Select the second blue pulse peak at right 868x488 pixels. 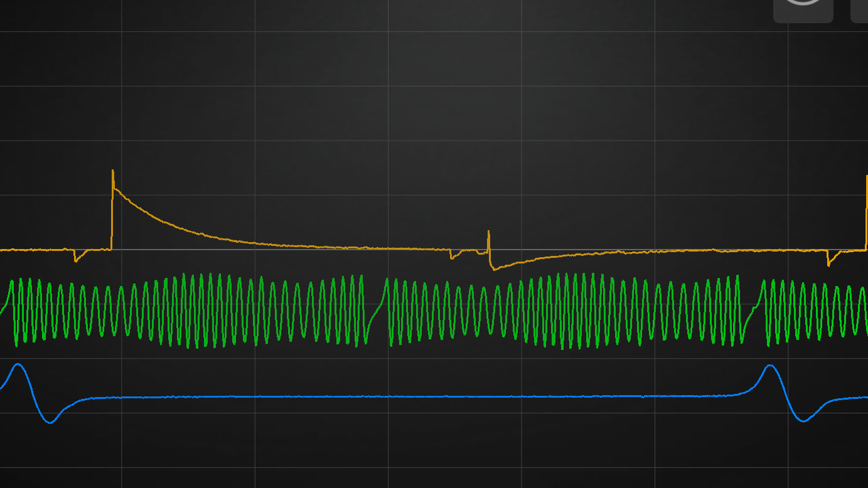(769, 366)
